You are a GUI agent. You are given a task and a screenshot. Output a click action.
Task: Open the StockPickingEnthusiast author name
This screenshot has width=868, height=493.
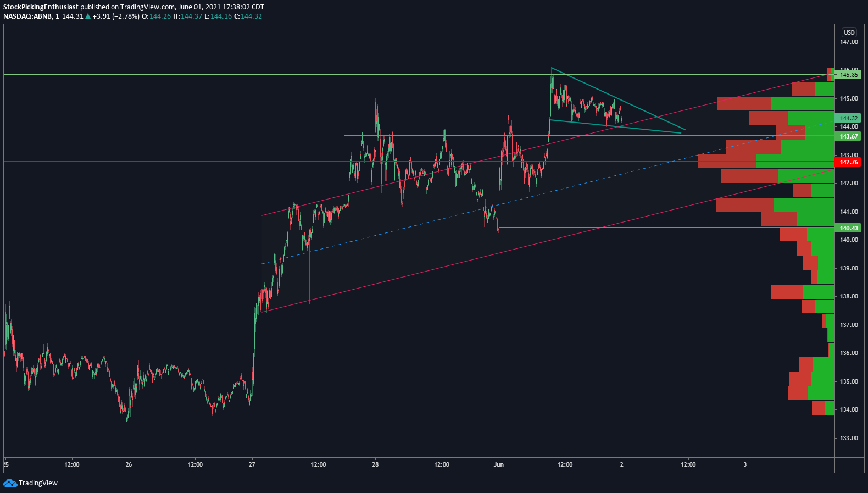[41, 7]
